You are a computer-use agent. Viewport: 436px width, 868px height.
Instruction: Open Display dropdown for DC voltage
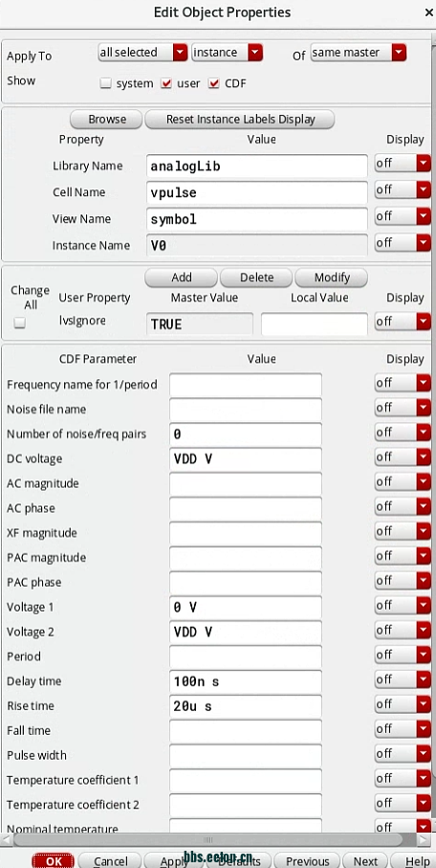[x=403, y=457]
